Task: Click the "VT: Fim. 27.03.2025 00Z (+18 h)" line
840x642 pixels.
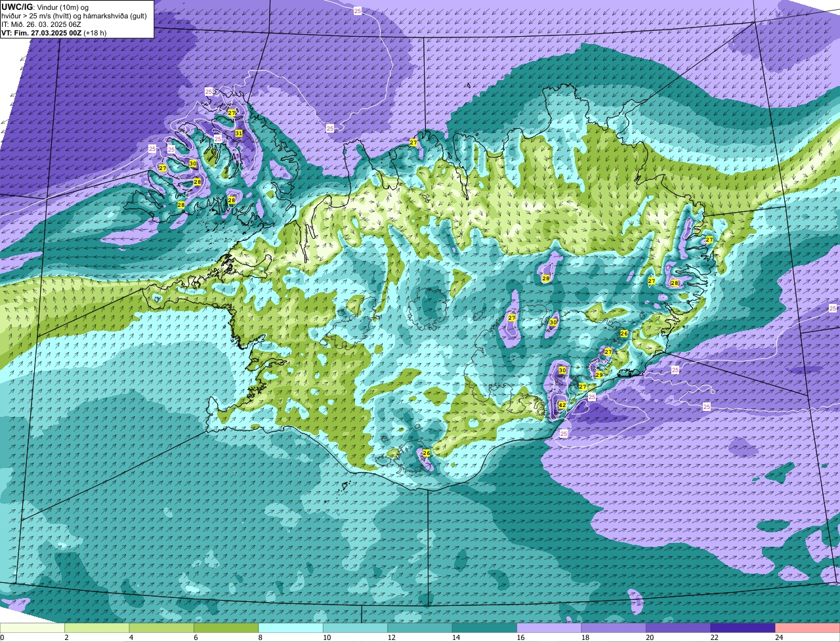Action: [54, 33]
